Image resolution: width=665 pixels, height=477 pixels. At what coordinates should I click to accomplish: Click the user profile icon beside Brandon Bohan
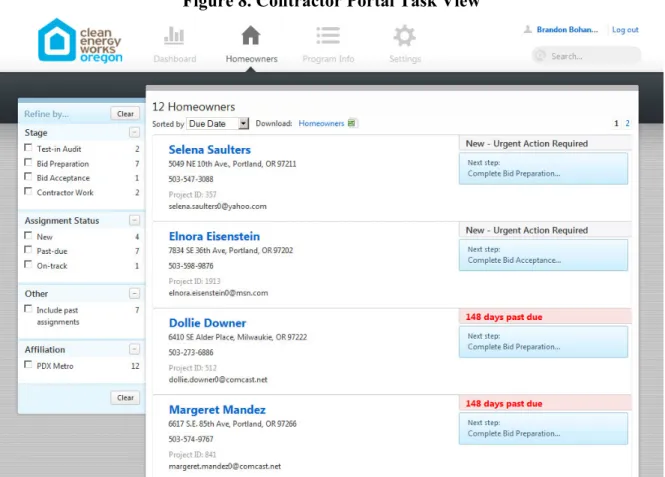pyautogui.click(x=528, y=29)
